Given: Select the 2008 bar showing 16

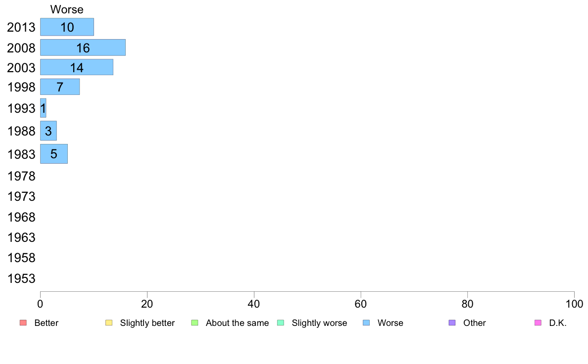Looking at the screenshot, I should click(x=83, y=47).
